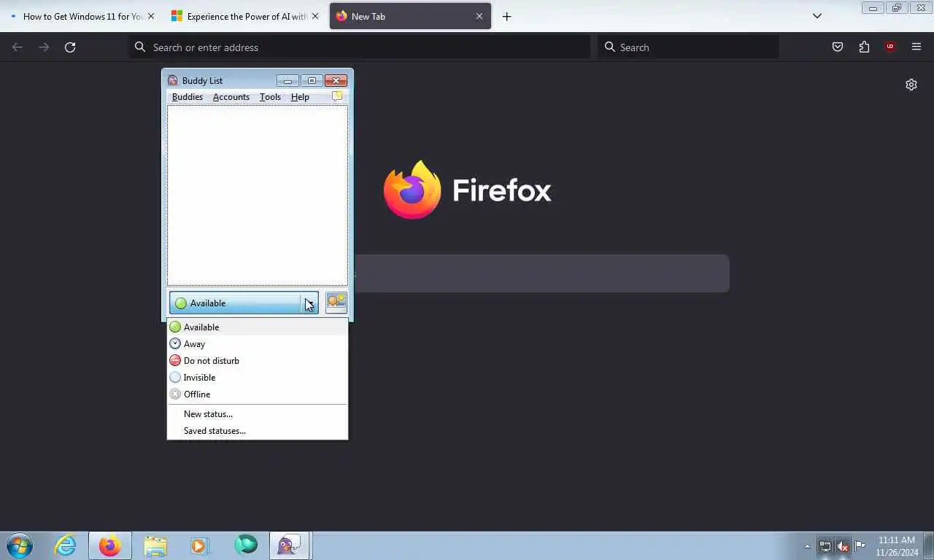Select the New Tab browser tab
The width and height of the screenshot is (934, 560).
point(410,16)
